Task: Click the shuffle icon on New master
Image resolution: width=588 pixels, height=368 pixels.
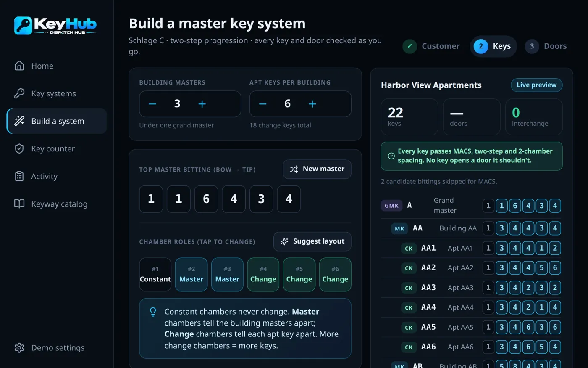Action: 294,169
